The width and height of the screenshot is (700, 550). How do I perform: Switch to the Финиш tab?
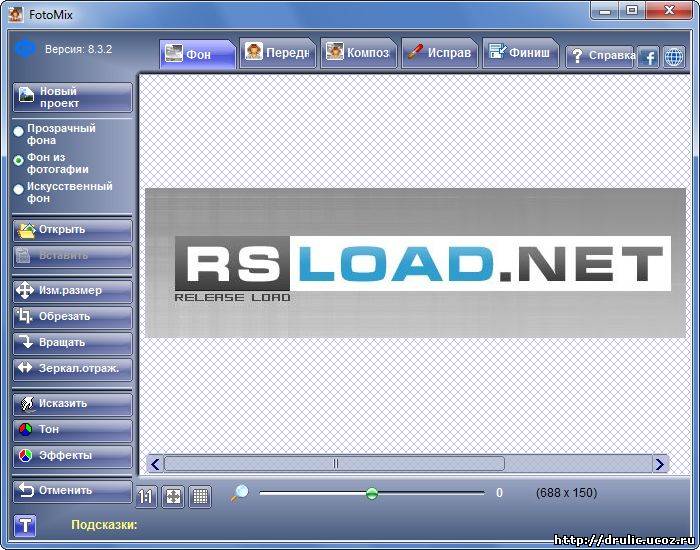pos(521,53)
